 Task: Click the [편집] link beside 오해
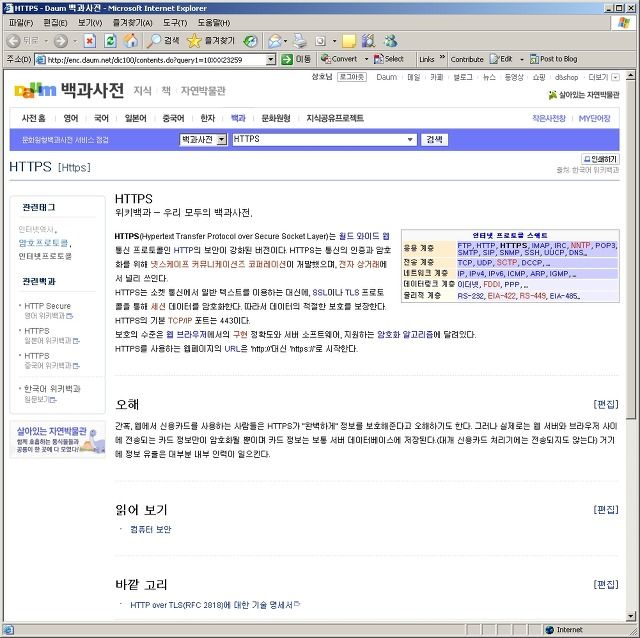606,404
